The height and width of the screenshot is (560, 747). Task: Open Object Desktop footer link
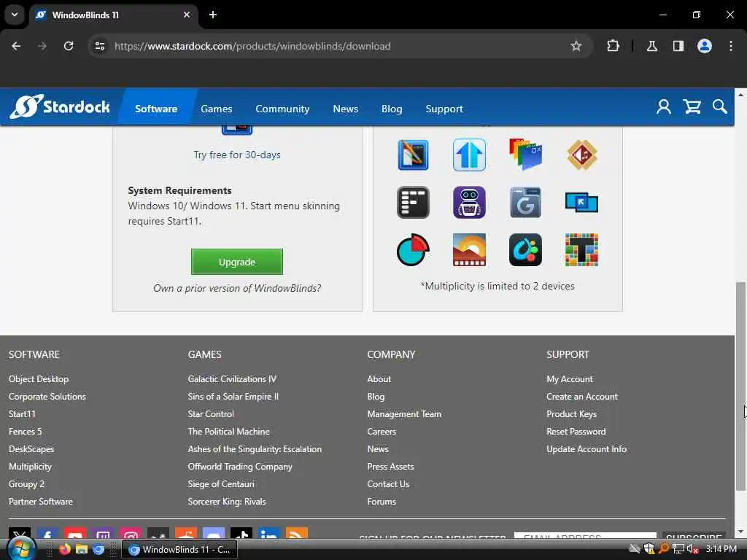click(39, 379)
